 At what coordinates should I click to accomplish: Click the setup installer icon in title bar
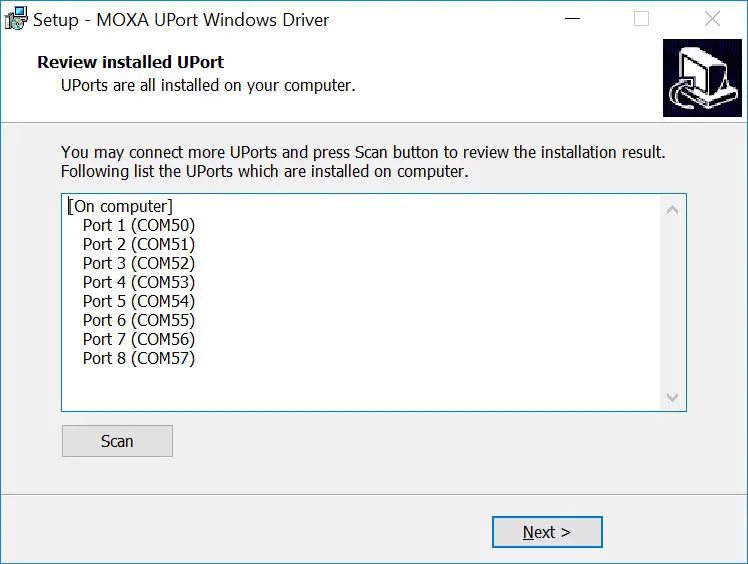[16, 19]
